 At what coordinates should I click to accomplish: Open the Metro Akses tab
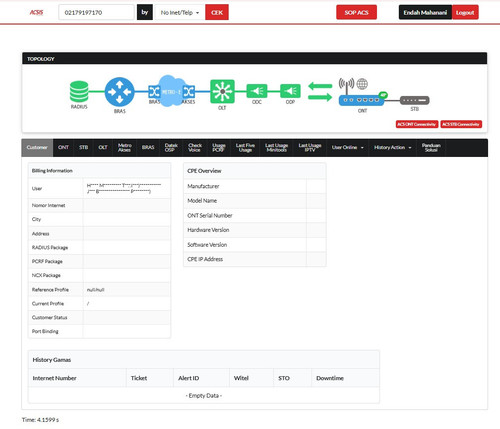(x=124, y=147)
